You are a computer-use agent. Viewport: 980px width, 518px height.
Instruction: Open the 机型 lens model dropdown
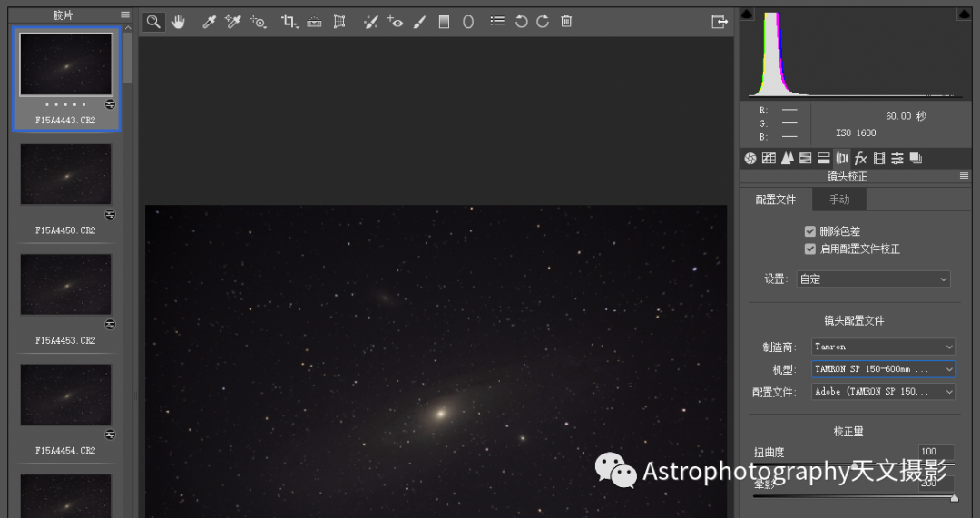tap(883, 368)
